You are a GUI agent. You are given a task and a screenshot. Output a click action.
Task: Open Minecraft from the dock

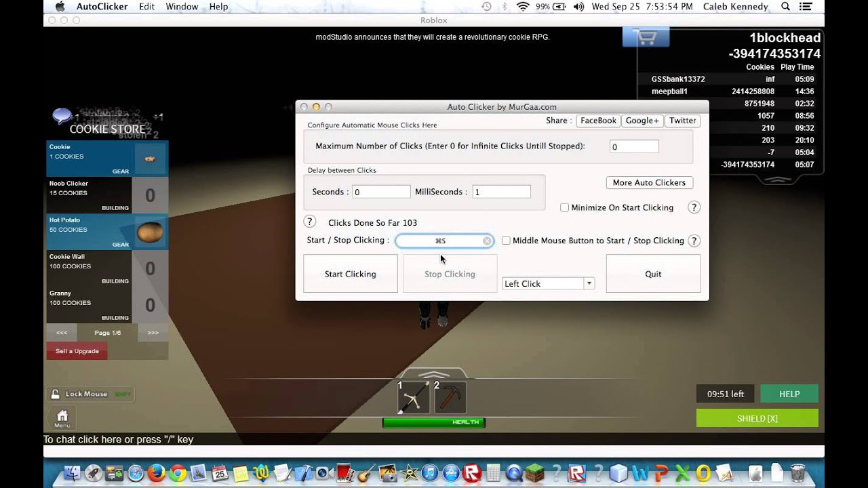click(x=534, y=472)
